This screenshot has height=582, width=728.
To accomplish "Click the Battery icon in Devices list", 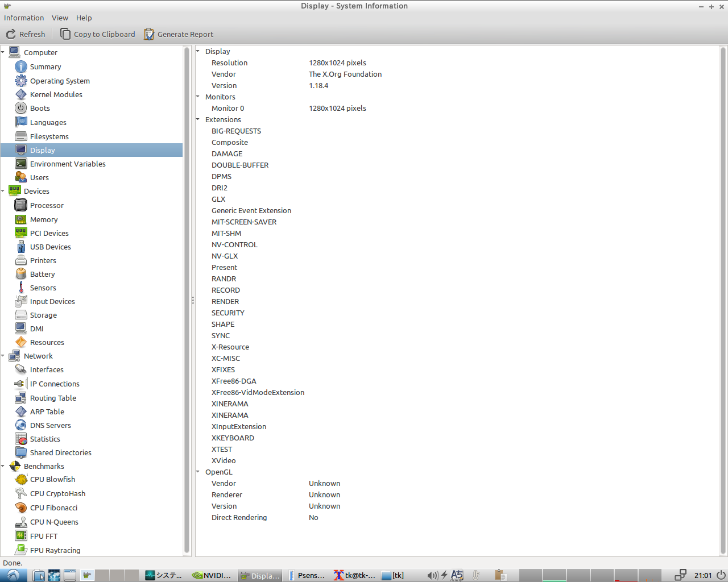I will coord(20,274).
